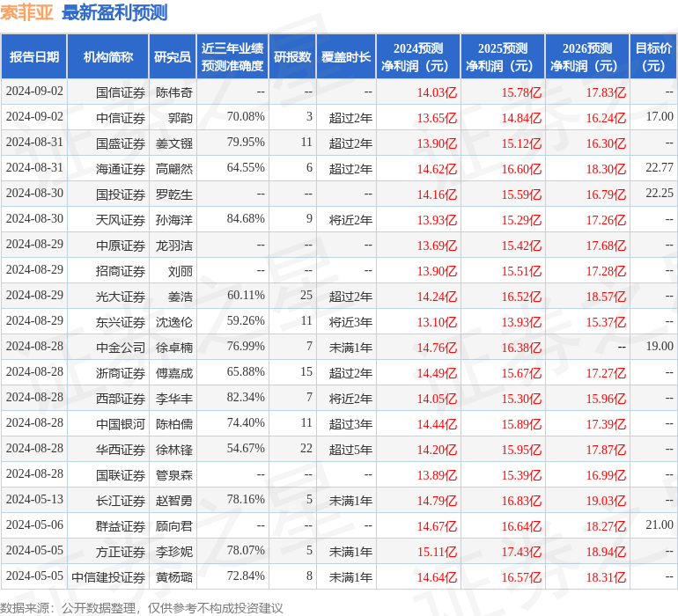Click researcher name 孙海洋

[x=174, y=220]
